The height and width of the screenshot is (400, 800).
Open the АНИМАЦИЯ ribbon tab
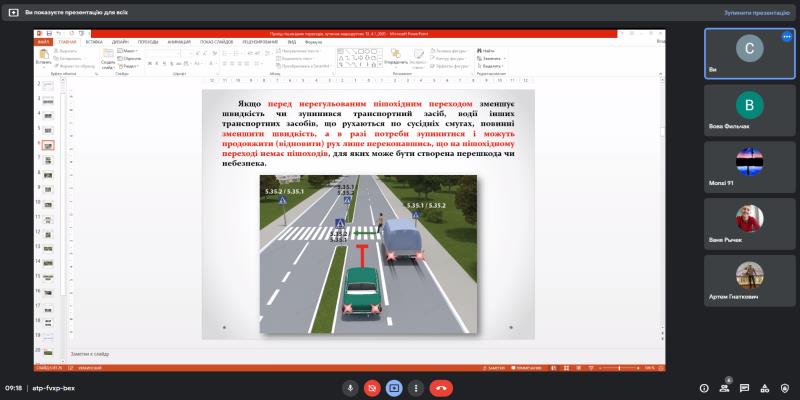coord(180,42)
